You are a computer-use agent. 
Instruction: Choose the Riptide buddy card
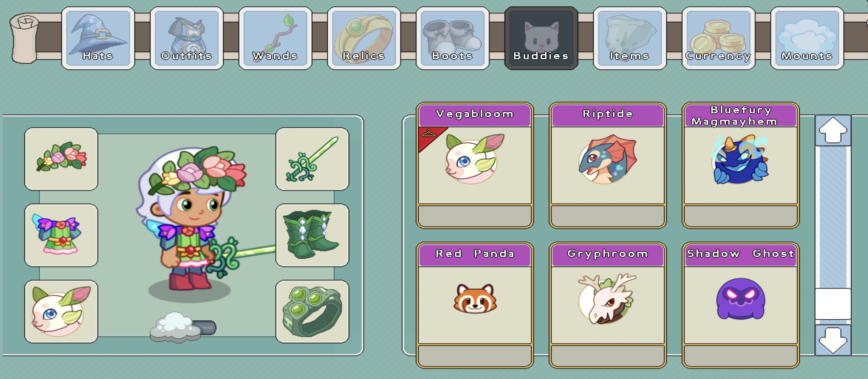(x=608, y=165)
